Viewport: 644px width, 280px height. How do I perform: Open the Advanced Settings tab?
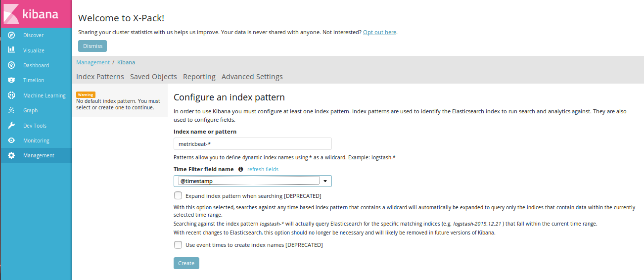pyautogui.click(x=252, y=77)
